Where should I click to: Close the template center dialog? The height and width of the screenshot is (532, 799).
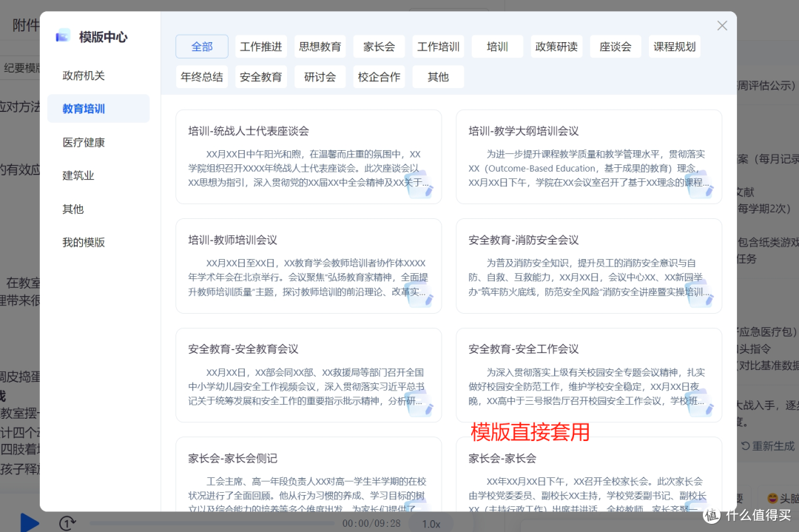(x=721, y=25)
